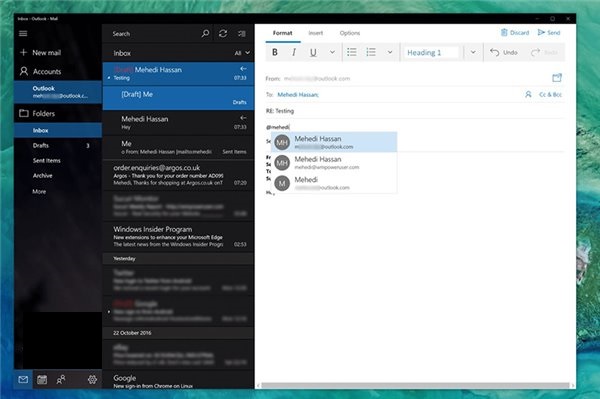Image resolution: width=600 pixels, height=399 pixels.
Task: Click the @mehedi mention text in body
Action: (x=277, y=127)
